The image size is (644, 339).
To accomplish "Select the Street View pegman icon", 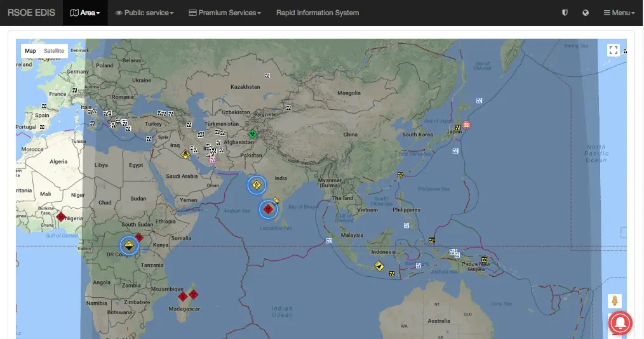I will coord(614,301).
